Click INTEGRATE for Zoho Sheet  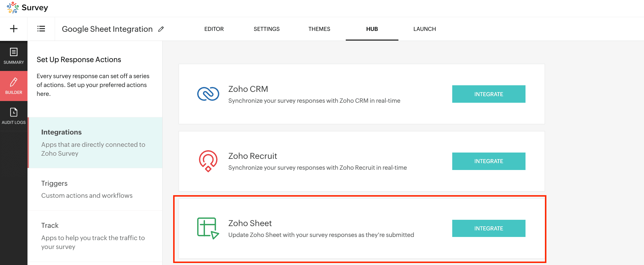tap(489, 228)
